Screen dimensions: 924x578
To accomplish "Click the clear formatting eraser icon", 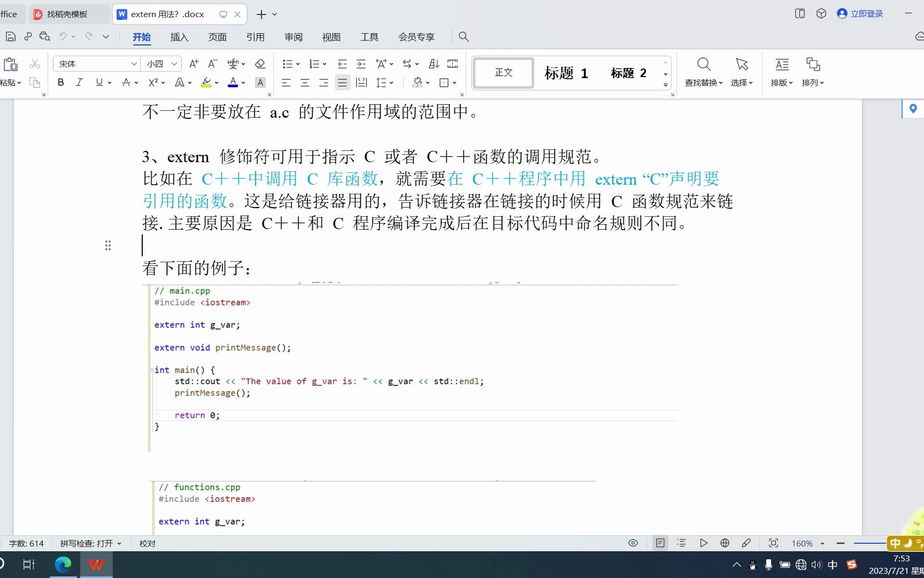I will pyautogui.click(x=260, y=64).
